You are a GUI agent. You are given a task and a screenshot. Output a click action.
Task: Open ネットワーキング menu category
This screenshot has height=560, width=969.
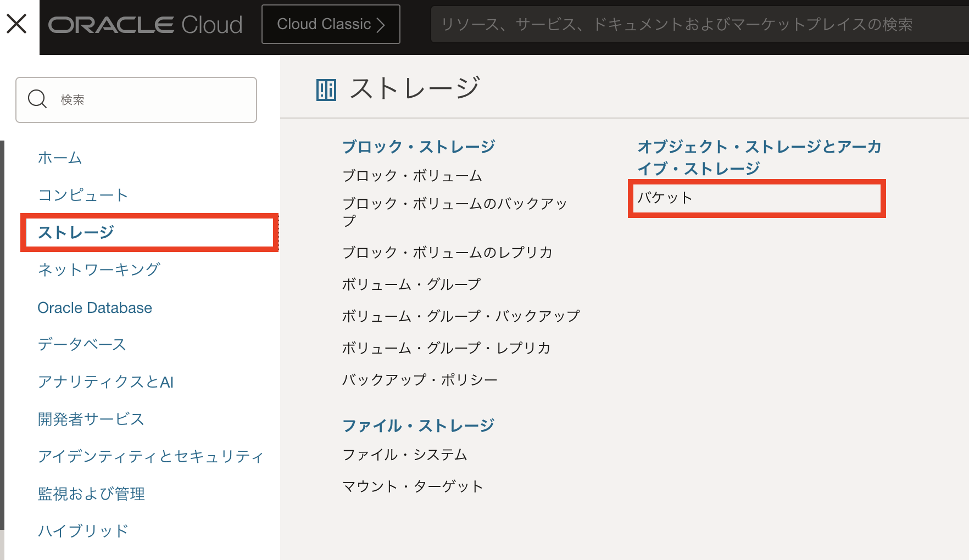pos(99,270)
